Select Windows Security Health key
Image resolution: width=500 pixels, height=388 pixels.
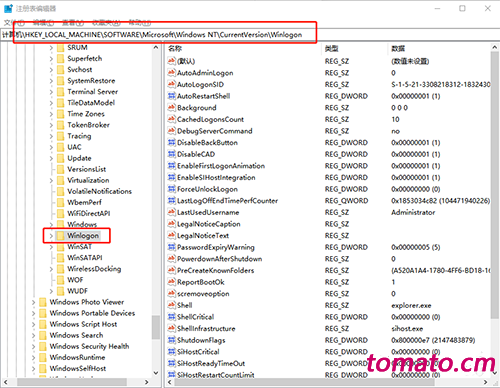89,346
